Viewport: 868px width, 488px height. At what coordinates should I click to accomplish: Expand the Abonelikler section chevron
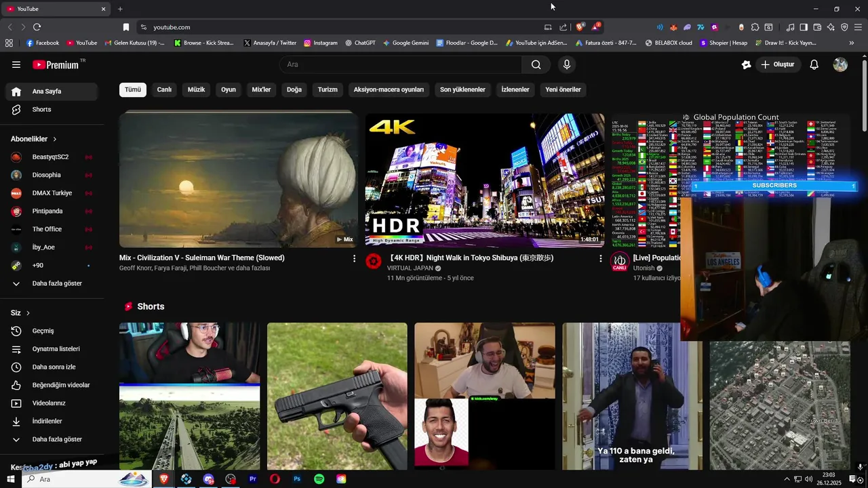coord(54,139)
